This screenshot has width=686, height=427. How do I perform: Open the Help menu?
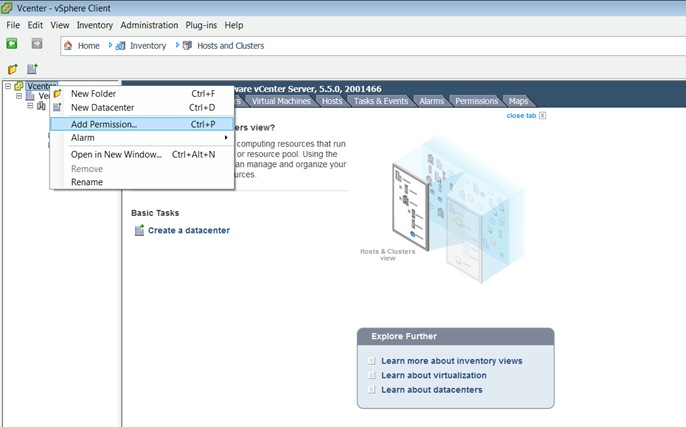click(234, 25)
